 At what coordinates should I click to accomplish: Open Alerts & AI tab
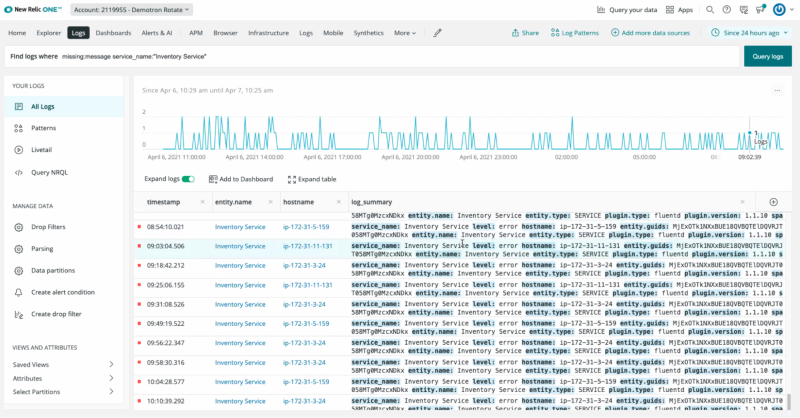click(x=157, y=33)
